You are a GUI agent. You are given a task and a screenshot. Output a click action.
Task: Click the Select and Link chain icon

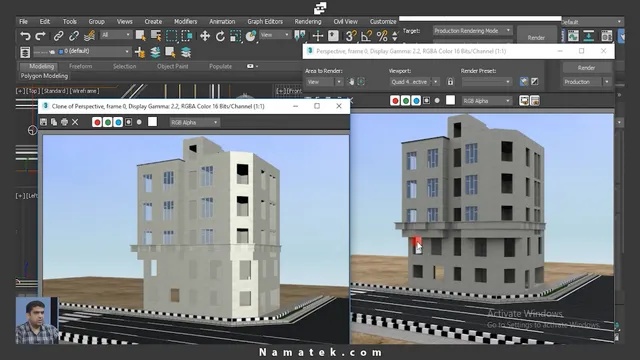click(x=58, y=36)
